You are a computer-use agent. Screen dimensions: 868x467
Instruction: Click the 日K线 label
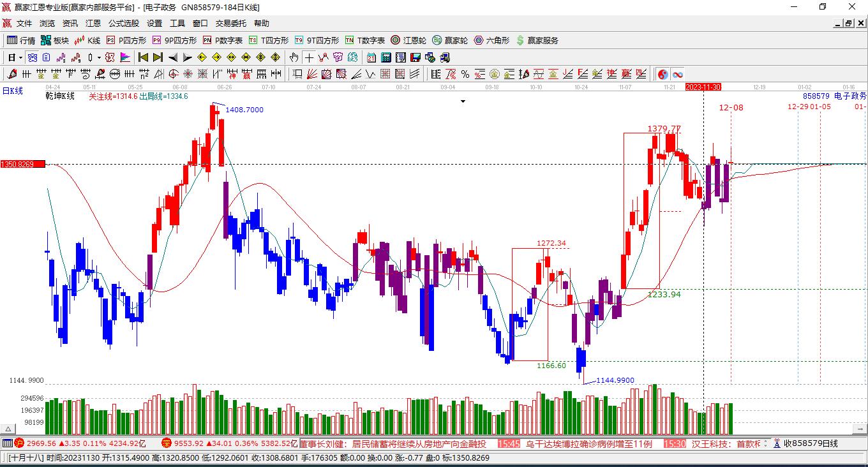pyautogui.click(x=12, y=91)
